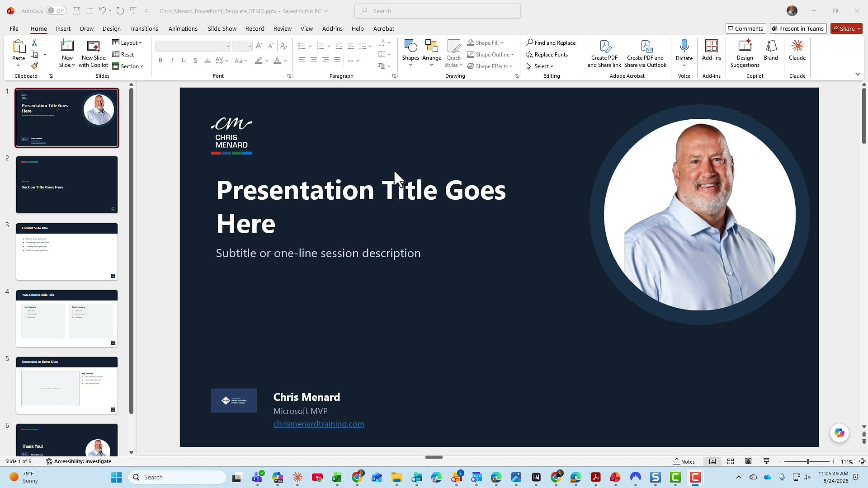Open the Slide Show tab
The height and width of the screenshot is (488, 868).
[222, 28]
